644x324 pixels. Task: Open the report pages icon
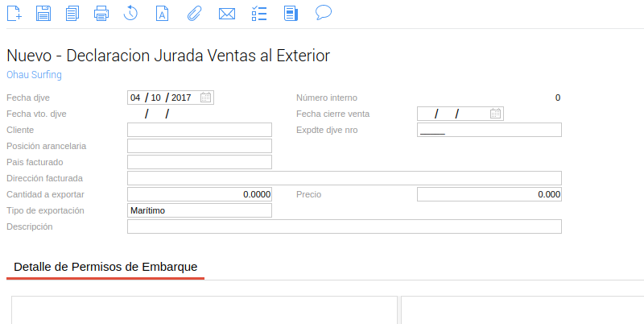tap(291, 13)
